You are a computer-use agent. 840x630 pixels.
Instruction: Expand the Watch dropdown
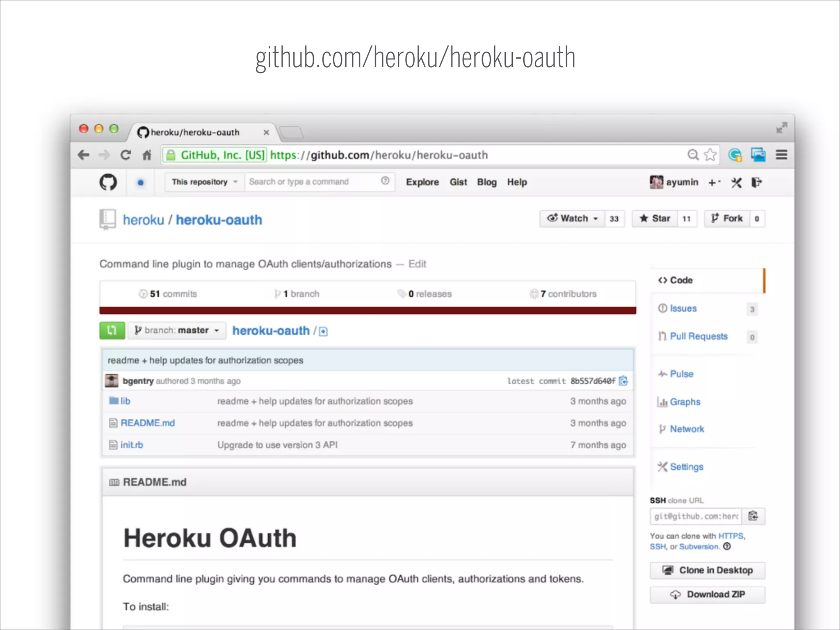[573, 219]
